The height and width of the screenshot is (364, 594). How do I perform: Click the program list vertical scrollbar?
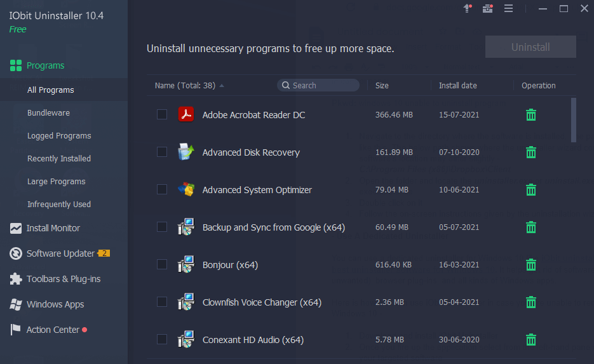point(573,119)
